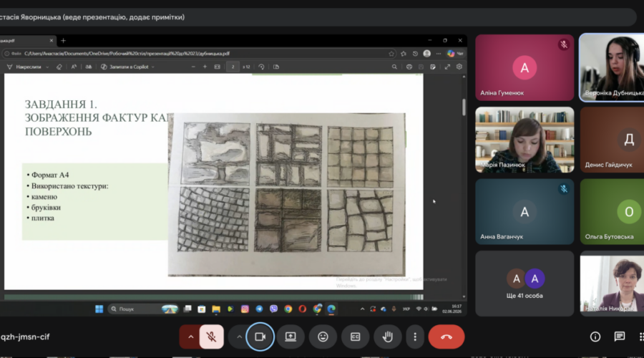This screenshot has height=358, width=644.
Task: Open video settings chevron beside camera
Action: tap(239, 337)
